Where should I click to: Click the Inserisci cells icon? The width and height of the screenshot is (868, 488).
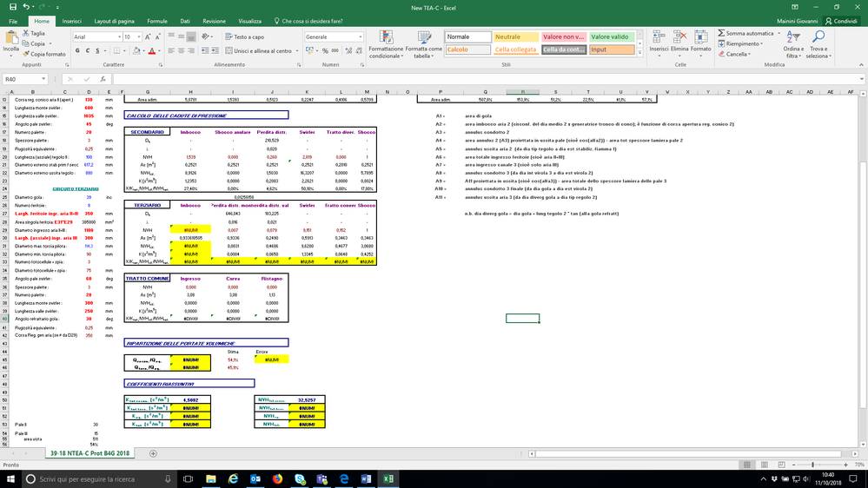click(x=659, y=37)
